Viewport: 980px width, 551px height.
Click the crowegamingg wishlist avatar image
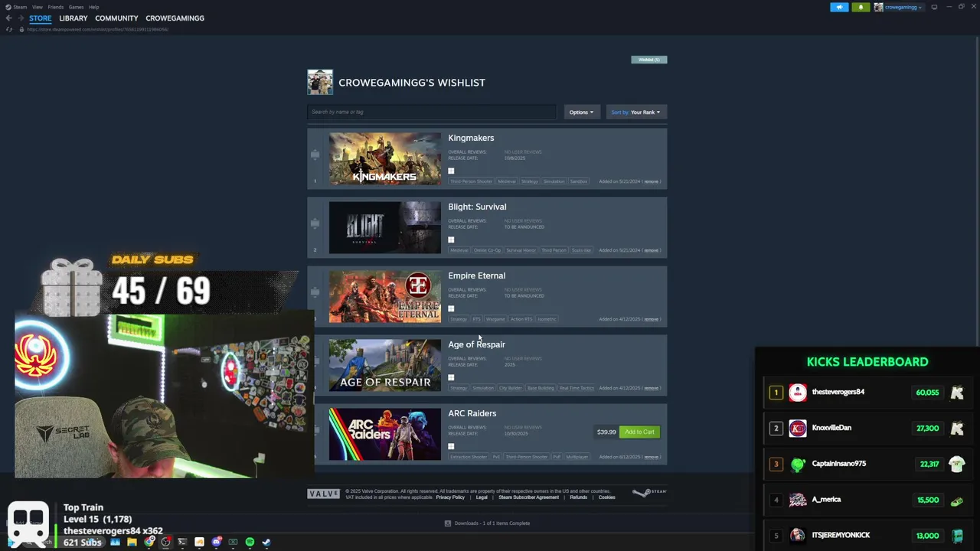pyautogui.click(x=320, y=82)
